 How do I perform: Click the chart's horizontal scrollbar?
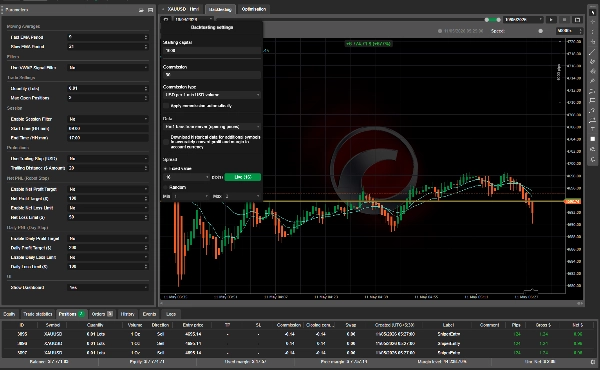371,303
